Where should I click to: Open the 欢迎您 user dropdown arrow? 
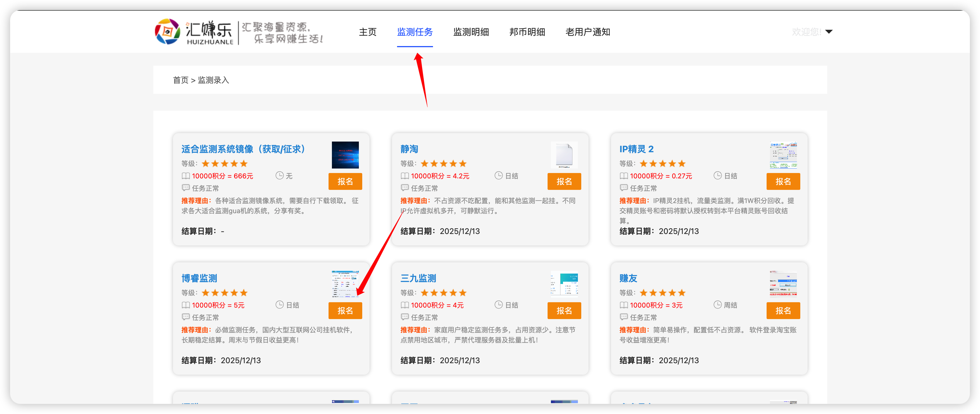(x=829, y=32)
